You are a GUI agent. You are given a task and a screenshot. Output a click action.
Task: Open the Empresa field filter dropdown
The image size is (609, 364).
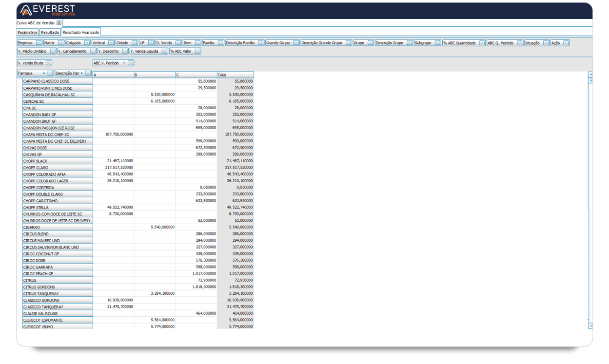(39, 43)
